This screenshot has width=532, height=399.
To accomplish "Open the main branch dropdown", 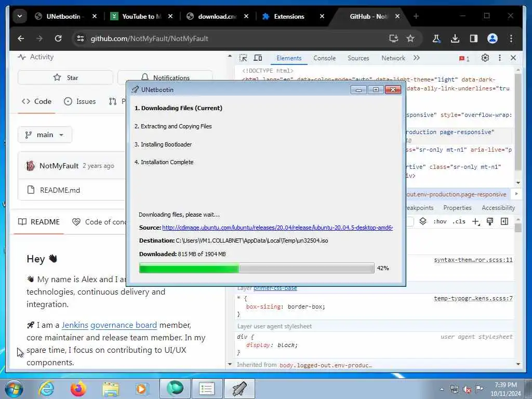I will point(45,135).
